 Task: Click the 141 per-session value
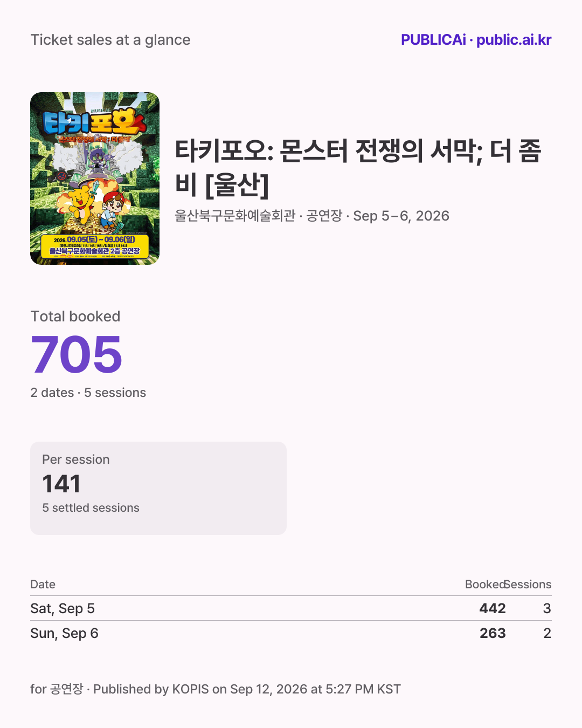pos(61,484)
